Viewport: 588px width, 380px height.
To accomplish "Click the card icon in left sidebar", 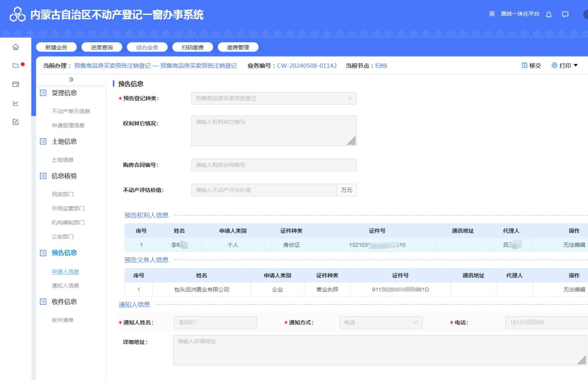I will pyautogui.click(x=16, y=84).
